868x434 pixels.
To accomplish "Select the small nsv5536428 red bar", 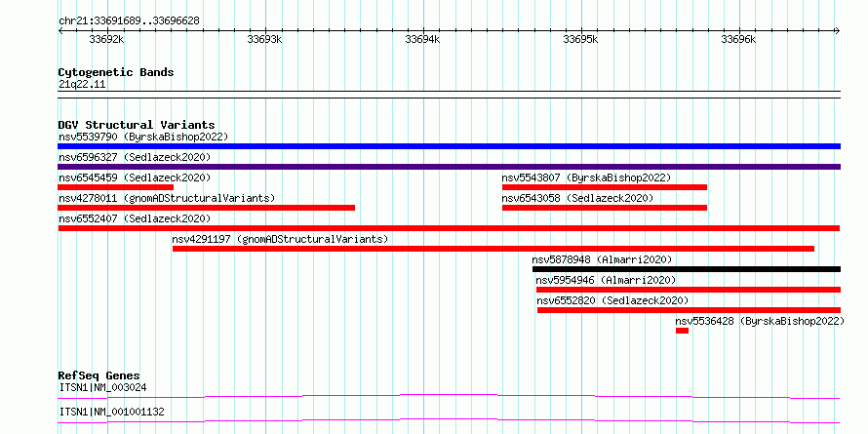I will (x=682, y=331).
